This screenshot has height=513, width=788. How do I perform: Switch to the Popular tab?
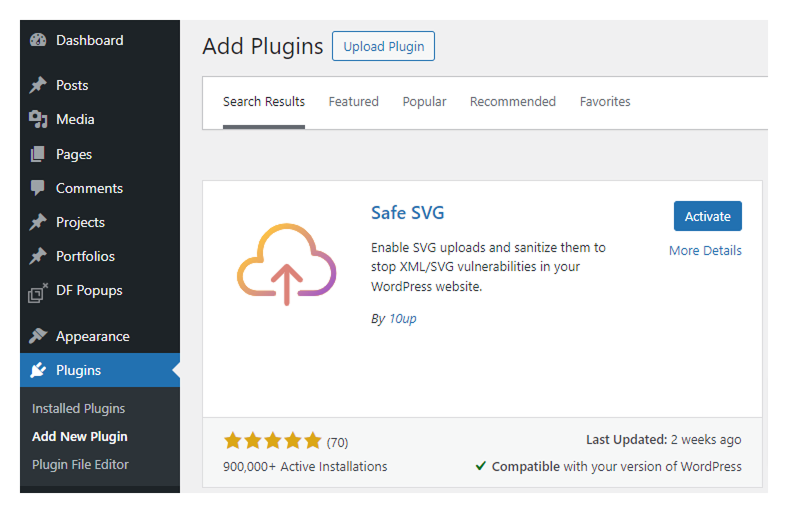pyautogui.click(x=424, y=102)
